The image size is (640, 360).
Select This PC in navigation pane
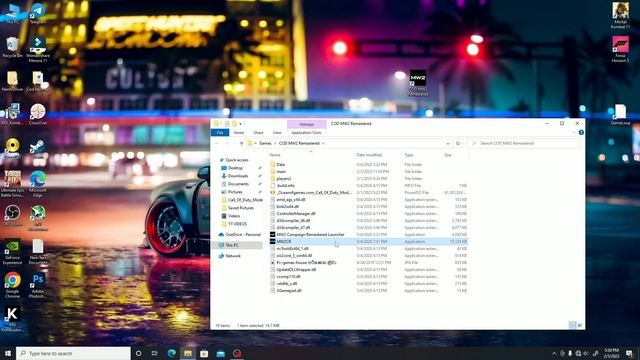[237, 245]
